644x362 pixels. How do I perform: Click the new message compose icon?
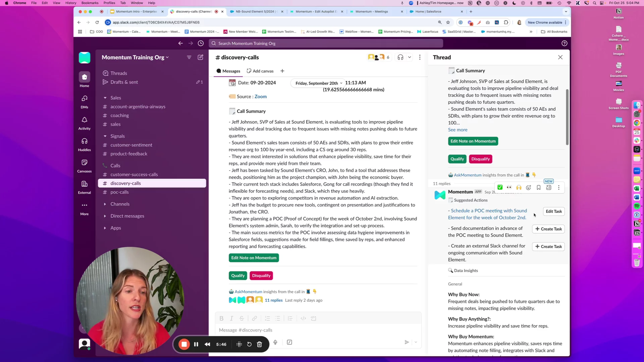tap(200, 57)
